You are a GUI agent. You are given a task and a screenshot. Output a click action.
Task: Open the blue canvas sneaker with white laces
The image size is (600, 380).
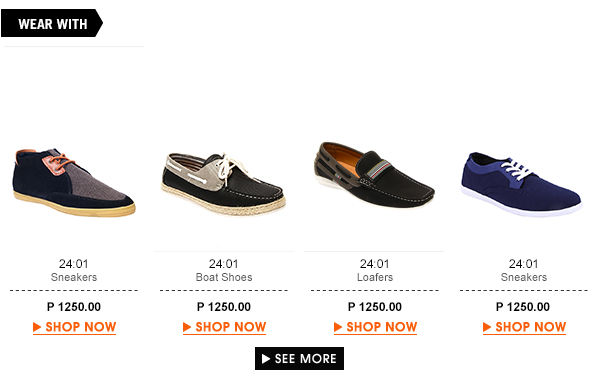522,184
